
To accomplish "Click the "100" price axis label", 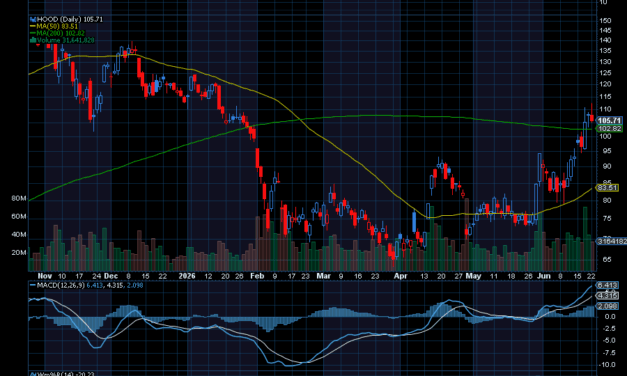I will point(605,136).
